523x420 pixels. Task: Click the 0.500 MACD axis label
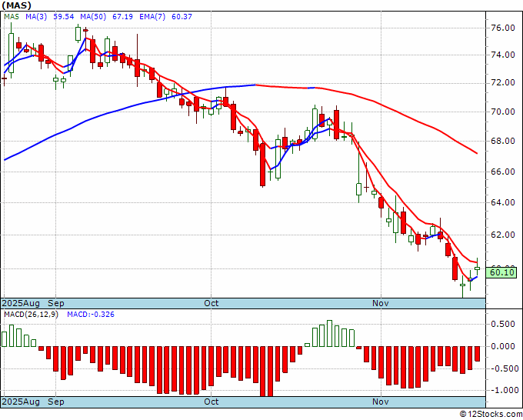pyautogui.click(x=505, y=325)
